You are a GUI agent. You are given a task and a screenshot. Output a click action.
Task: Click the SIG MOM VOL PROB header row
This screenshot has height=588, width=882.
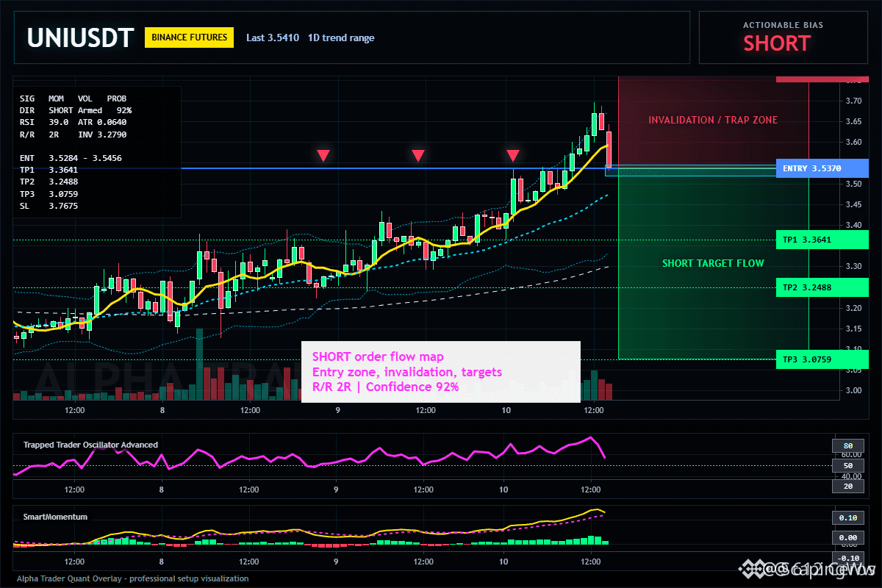73,98
